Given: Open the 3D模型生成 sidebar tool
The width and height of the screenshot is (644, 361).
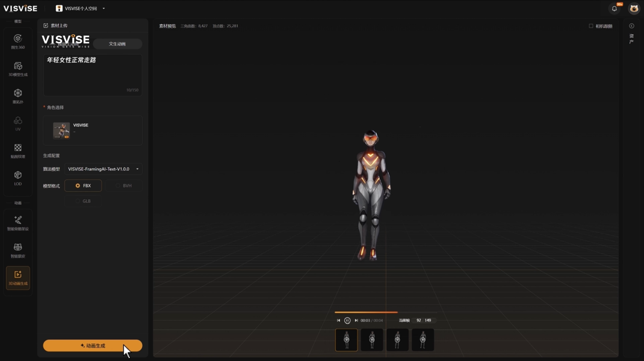Looking at the screenshot, I should click(18, 69).
